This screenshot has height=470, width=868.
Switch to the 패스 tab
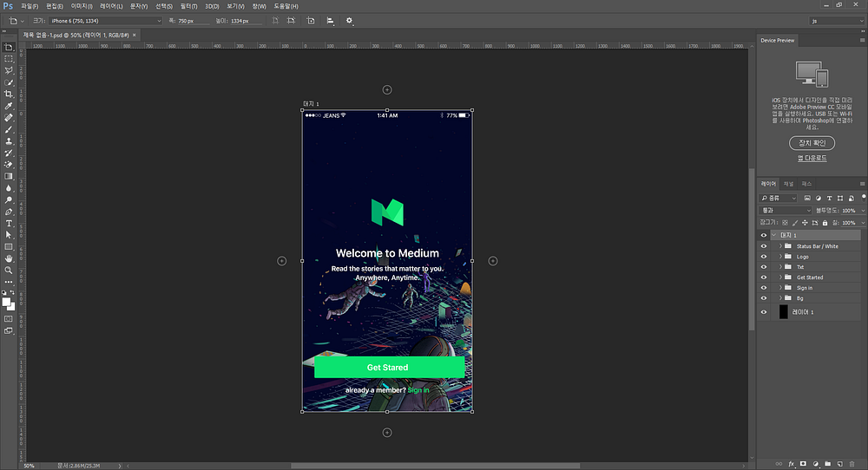pos(806,184)
